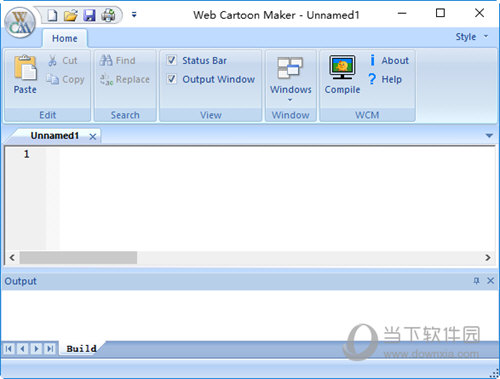Expand the quick access toolbar customize arrow
The width and height of the screenshot is (500, 379).
[134, 15]
